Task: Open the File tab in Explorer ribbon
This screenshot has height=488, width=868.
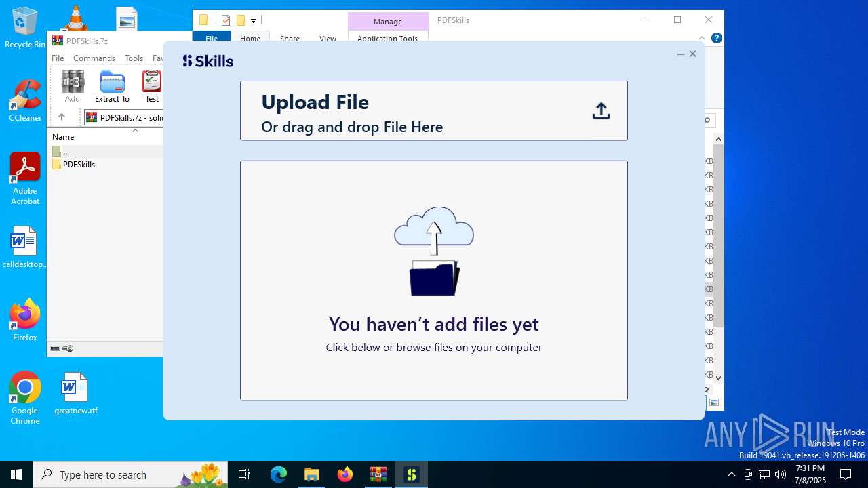Action: coord(212,39)
